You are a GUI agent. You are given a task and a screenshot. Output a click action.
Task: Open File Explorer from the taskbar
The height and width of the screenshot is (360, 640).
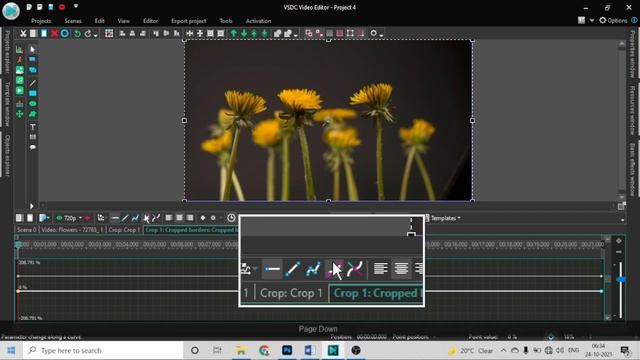[241, 350]
